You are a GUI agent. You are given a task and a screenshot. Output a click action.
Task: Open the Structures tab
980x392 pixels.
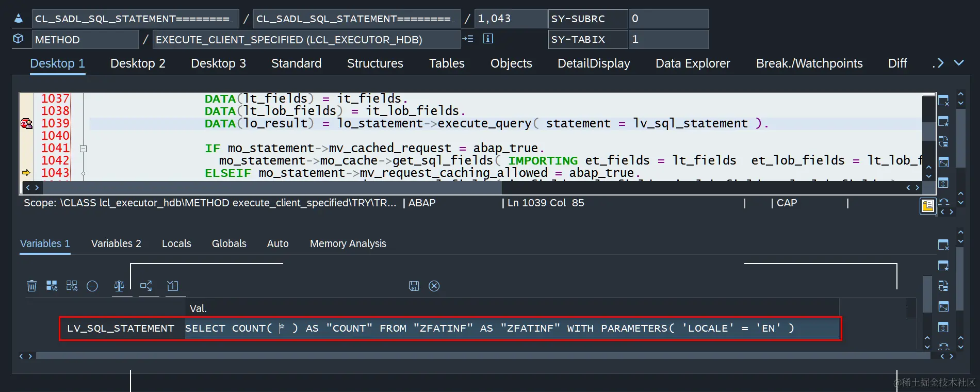(375, 63)
